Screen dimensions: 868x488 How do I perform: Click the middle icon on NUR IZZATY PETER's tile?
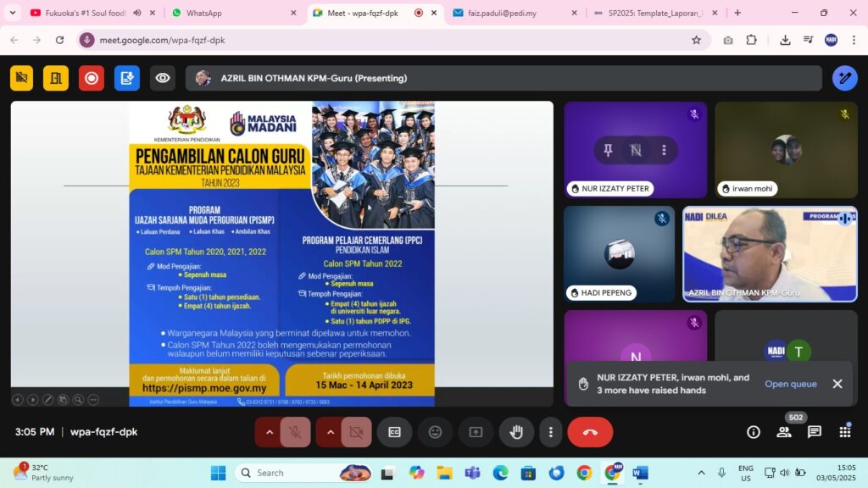pyautogui.click(x=636, y=150)
